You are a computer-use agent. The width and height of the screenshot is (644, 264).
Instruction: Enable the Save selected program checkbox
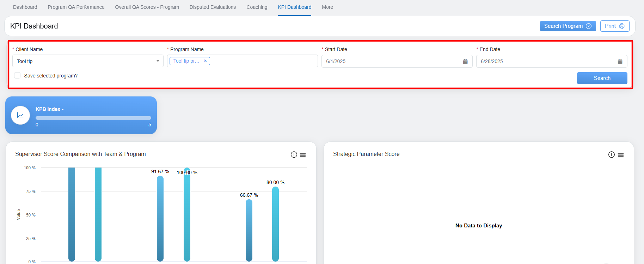point(17,75)
